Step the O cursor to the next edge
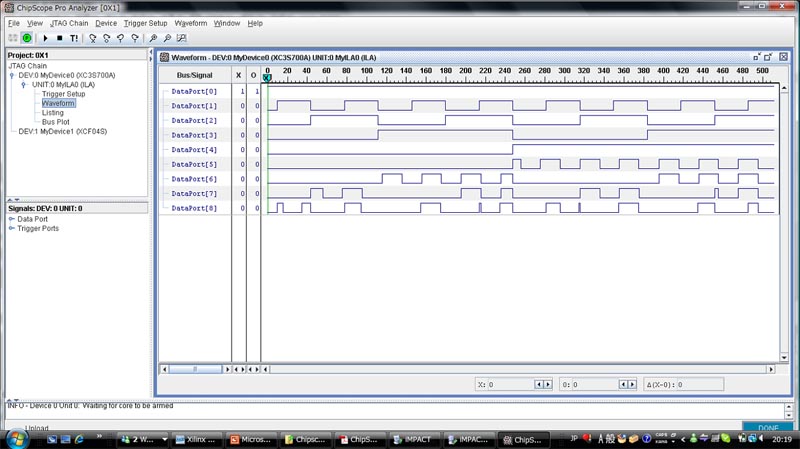Viewport: 800px width, 449px height. [632, 385]
